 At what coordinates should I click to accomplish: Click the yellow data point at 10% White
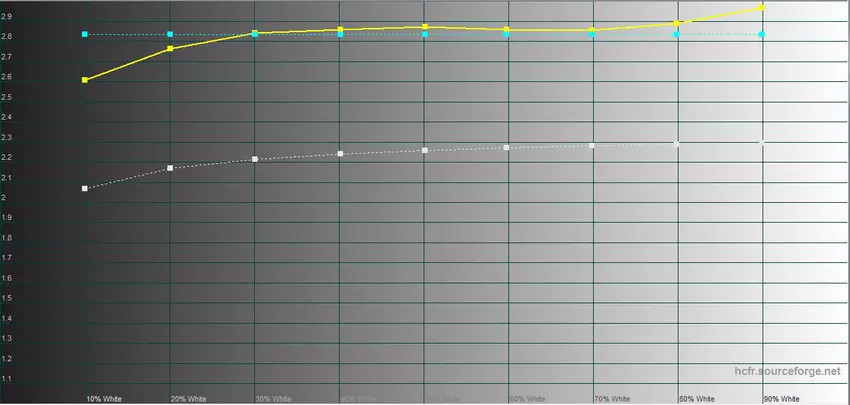[x=85, y=80]
